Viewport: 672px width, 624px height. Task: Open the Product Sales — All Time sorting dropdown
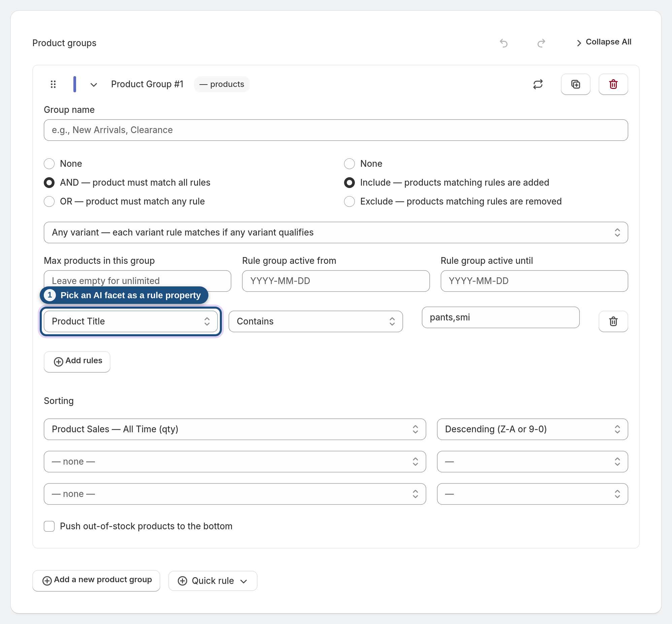pos(235,429)
